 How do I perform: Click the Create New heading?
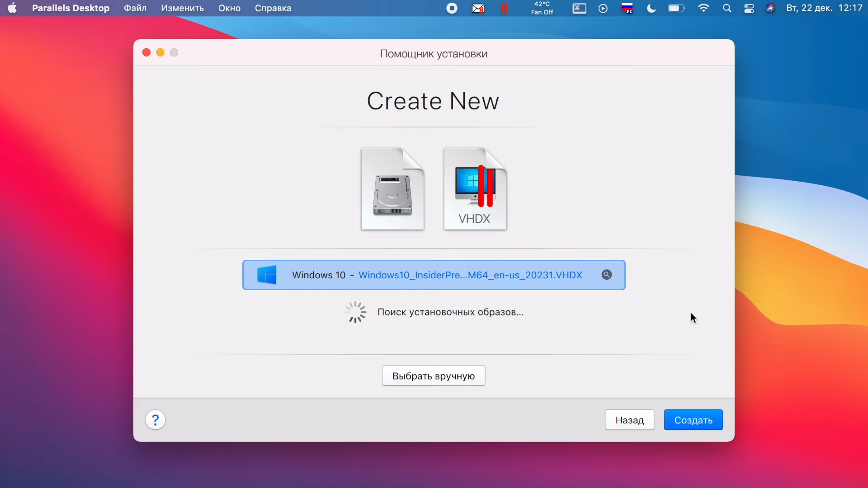click(x=433, y=101)
